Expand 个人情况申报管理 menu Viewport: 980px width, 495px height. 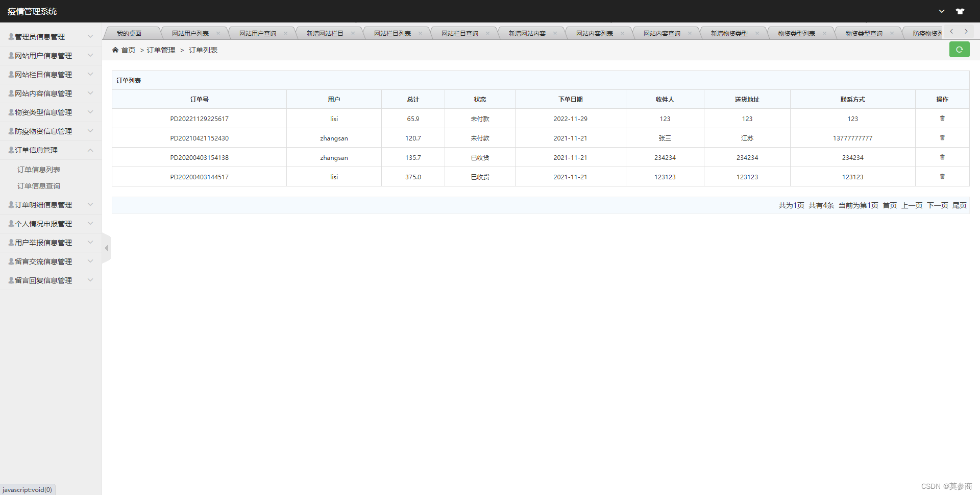click(x=51, y=224)
